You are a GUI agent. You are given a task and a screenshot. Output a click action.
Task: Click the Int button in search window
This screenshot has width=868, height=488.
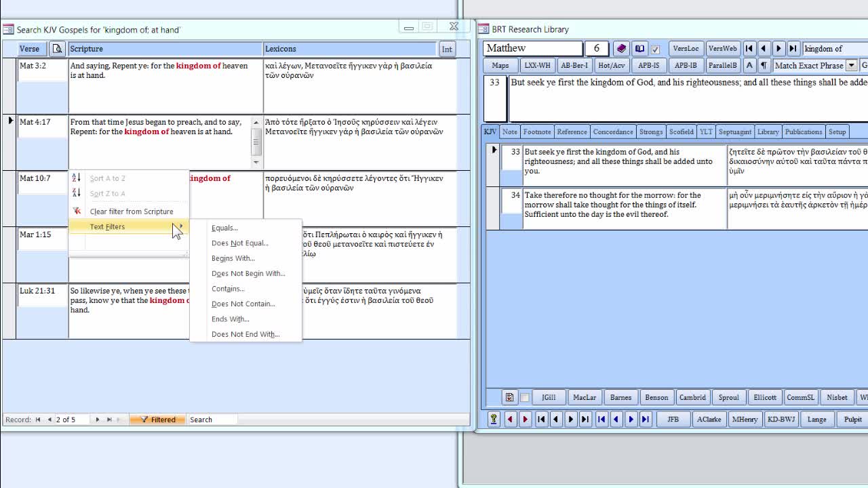(447, 49)
